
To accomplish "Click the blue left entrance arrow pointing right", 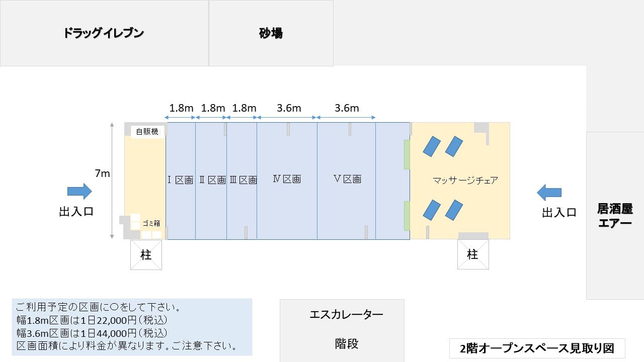I will pos(79,191).
